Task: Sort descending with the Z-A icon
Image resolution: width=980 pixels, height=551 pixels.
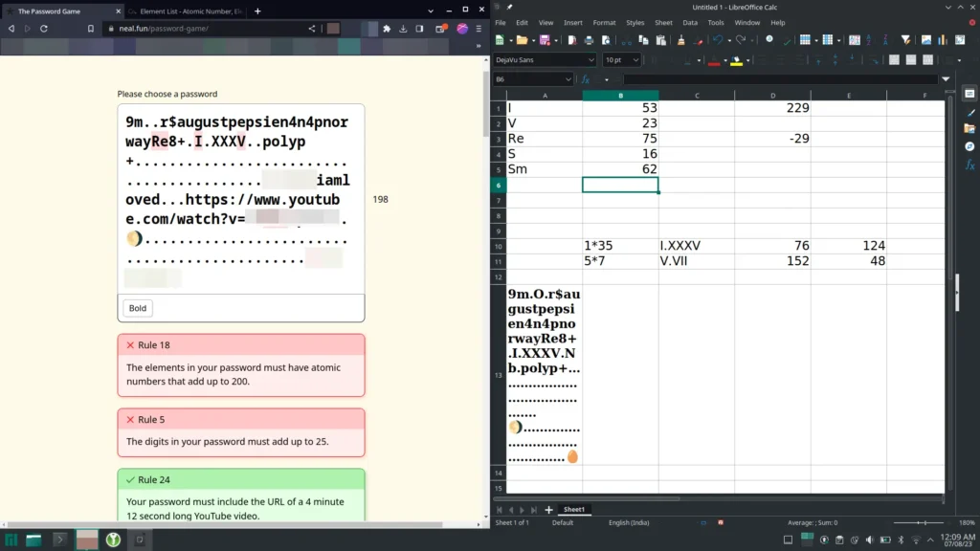Action: (x=885, y=40)
